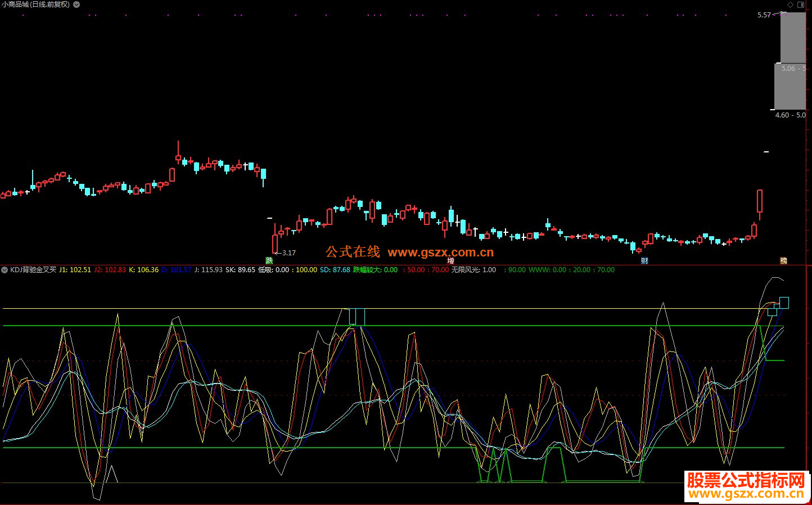This screenshot has width=812, height=505.
Task: Open the dropdown beside 小商品城 title
Action: (x=76, y=4)
